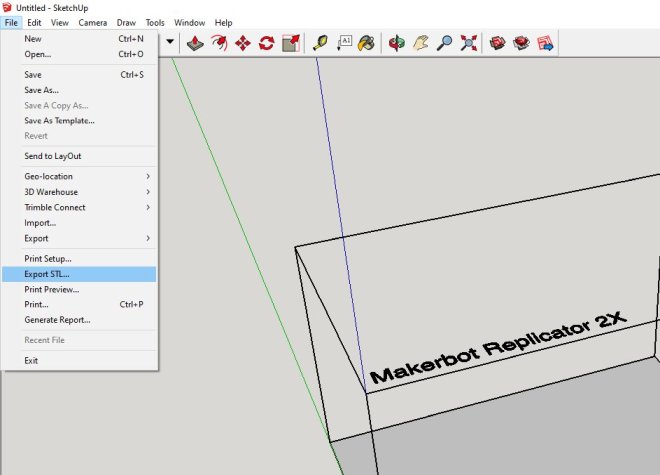Select the Push/Pull tool
The height and width of the screenshot is (475, 660).
click(195, 43)
